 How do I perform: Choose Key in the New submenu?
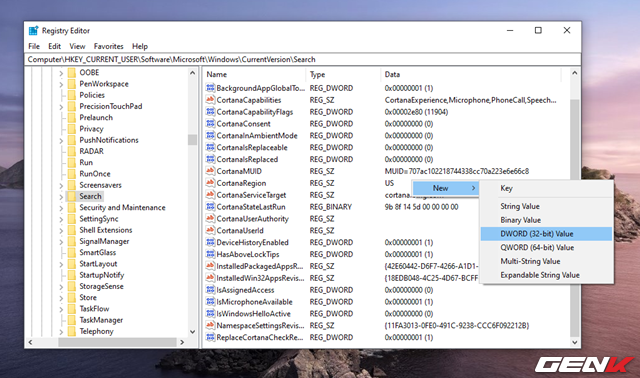[546, 188]
